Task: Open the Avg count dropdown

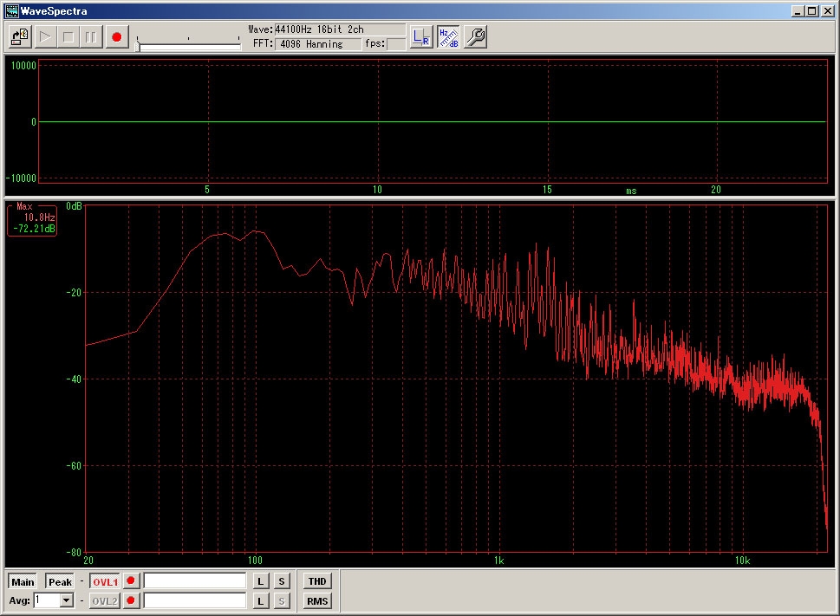Action: tap(67, 600)
